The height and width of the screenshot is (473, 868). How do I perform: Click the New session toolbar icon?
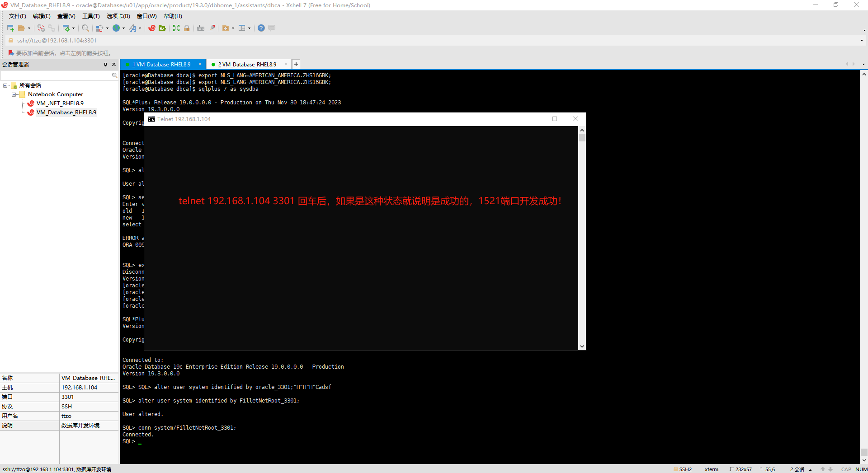click(x=10, y=28)
